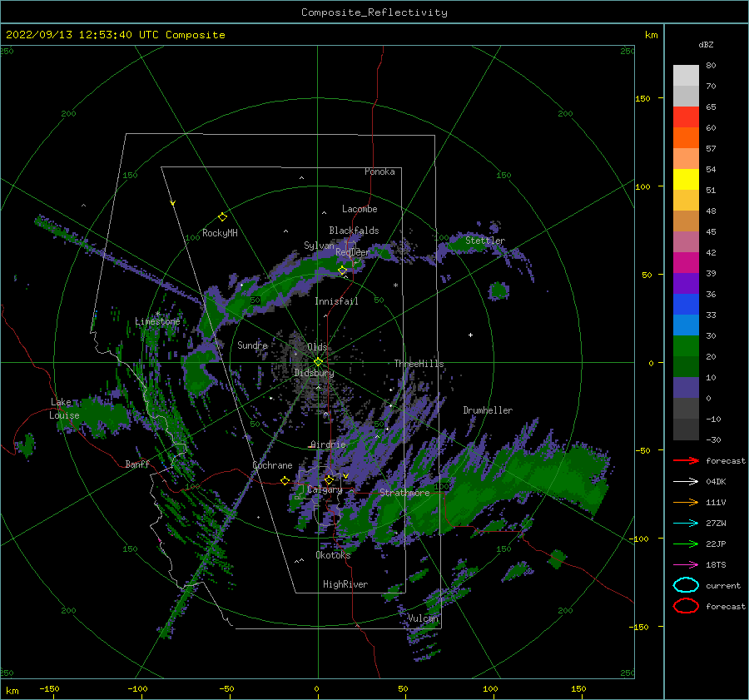Click the Sylvan label on map
The image size is (749, 700).
319,246
